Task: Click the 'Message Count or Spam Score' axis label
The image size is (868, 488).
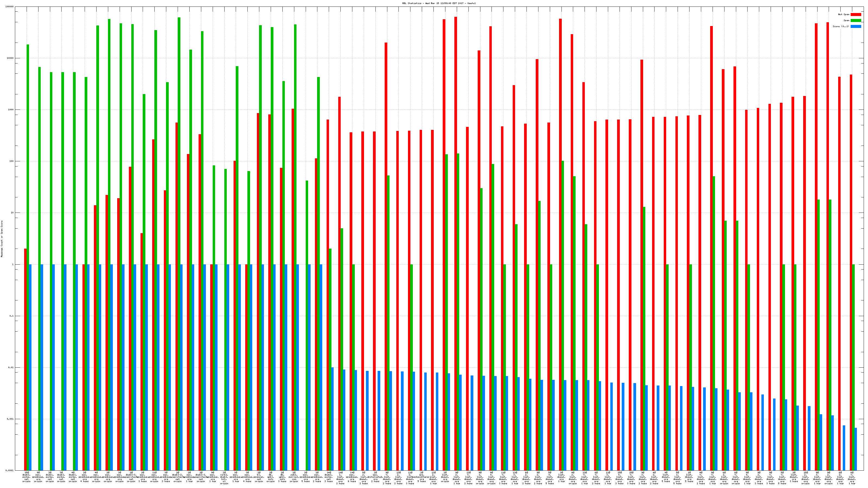Action: pyautogui.click(x=2, y=239)
